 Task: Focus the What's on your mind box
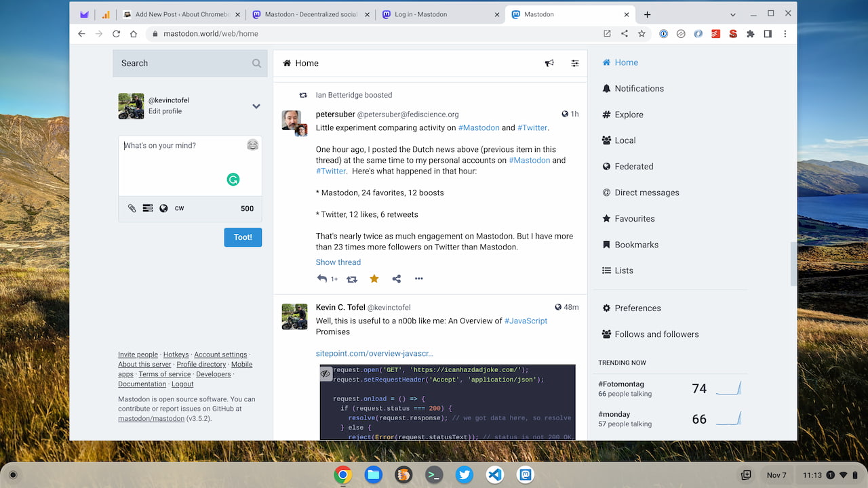(190, 166)
